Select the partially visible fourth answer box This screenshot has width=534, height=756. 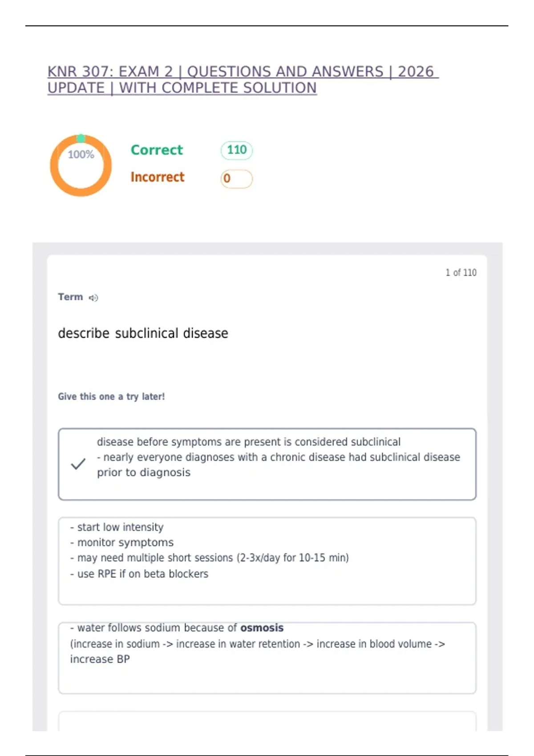tap(267, 721)
